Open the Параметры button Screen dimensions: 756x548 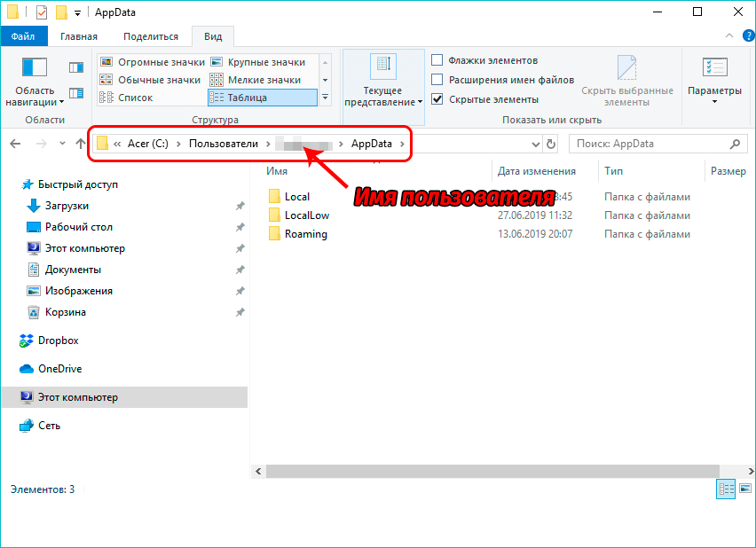pyautogui.click(x=714, y=81)
